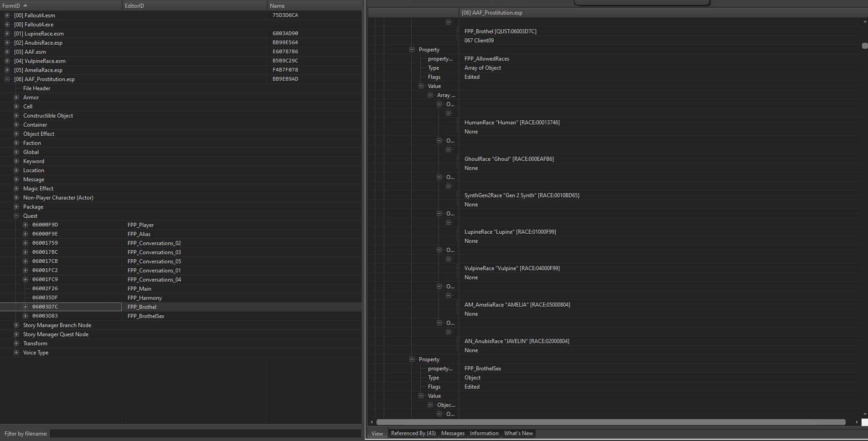Select the FPP_Main quest record
Image resolution: width=868 pixels, height=441 pixels.
pyautogui.click(x=139, y=289)
